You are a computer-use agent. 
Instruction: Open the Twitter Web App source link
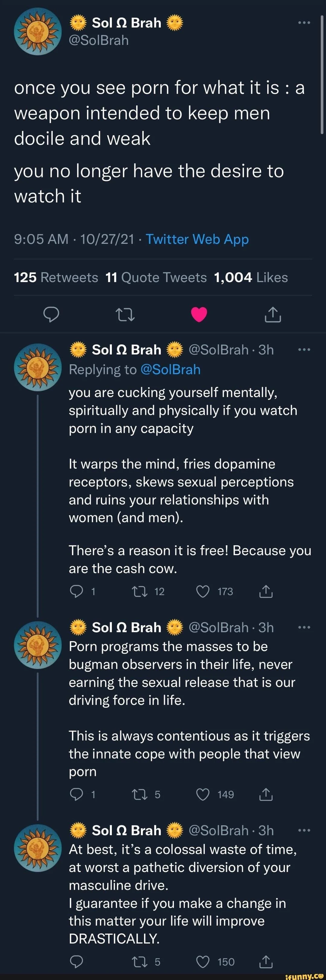(197, 239)
